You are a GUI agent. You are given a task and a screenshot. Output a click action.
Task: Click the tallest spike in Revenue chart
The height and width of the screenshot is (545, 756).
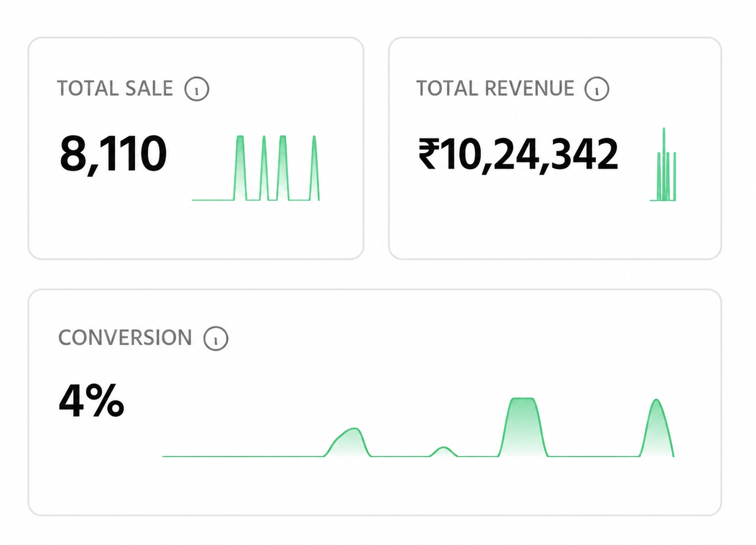664,164
